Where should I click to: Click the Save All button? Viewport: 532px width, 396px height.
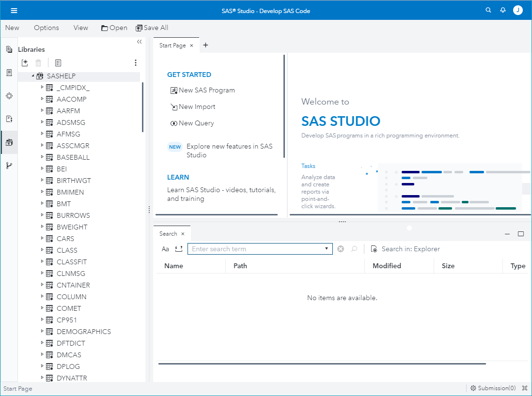[152, 28]
